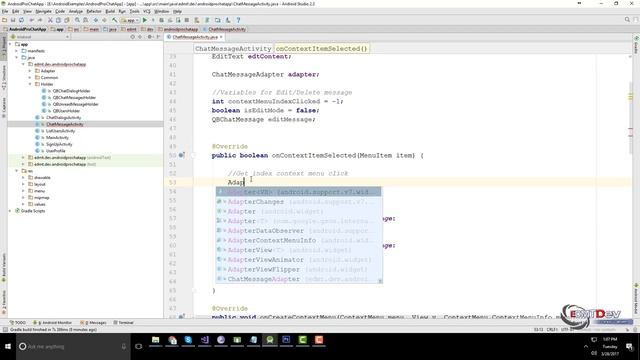The height and width of the screenshot is (360, 640).
Task: Open the Android project view dropdown
Action: [x=40, y=37]
